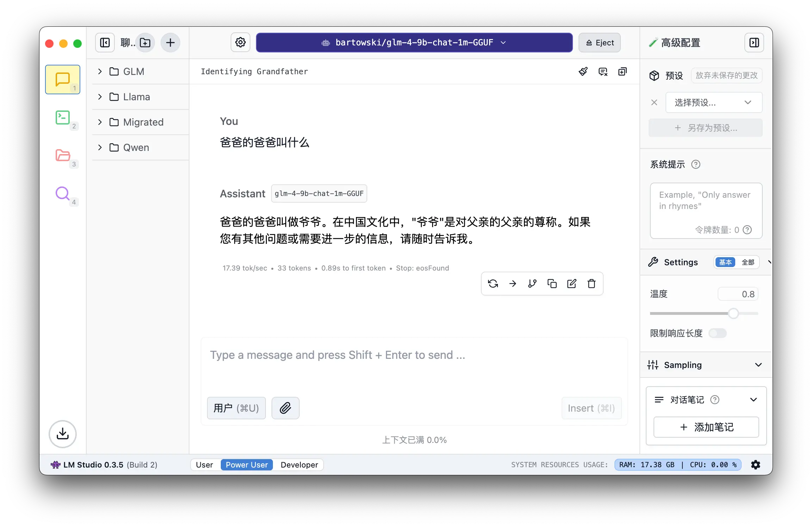Open the 选择预设 preset dropdown
The height and width of the screenshot is (527, 812).
(713, 102)
